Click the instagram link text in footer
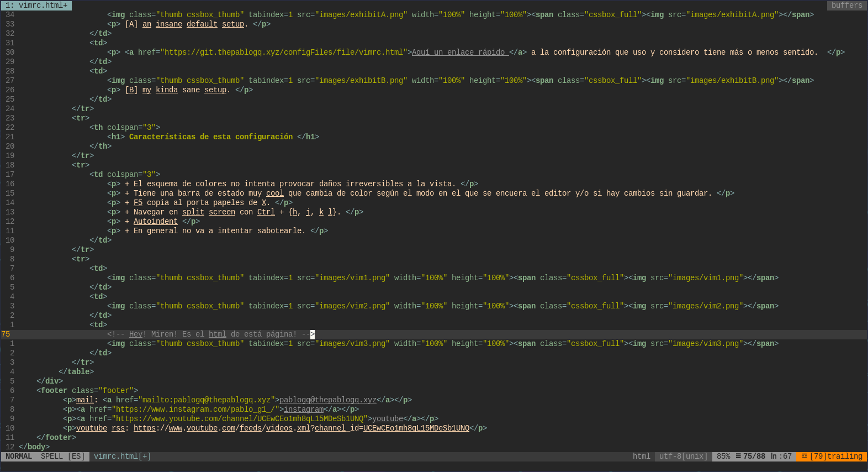Image resolution: width=868 pixels, height=472 pixels. point(303,410)
